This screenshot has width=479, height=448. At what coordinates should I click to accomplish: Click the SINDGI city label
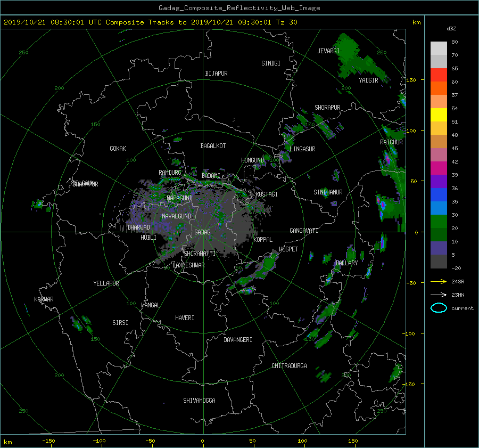271,63
